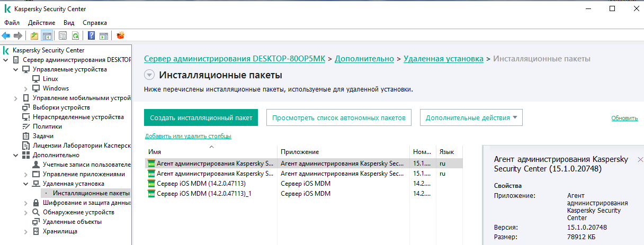Click the device discovery magnifier icon
Screen dimensions: 644x245
[36, 212]
